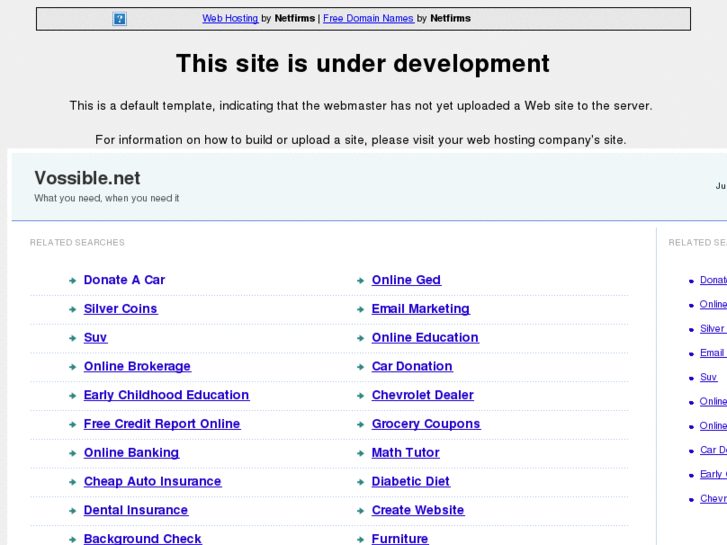Click arrow icon beside Online Brokerage
The height and width of the screenshot is (545, 727).
72,367
